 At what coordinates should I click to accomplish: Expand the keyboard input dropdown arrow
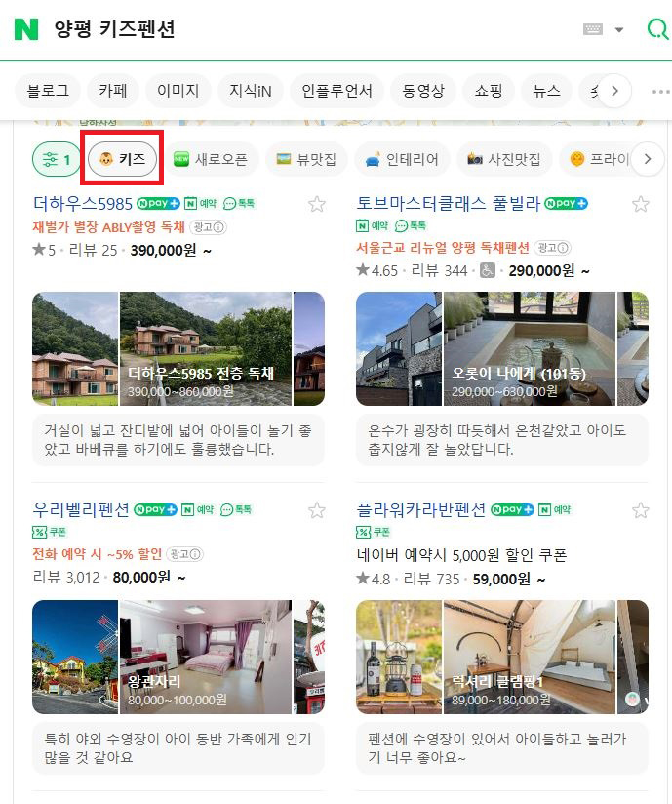[619, 29]
